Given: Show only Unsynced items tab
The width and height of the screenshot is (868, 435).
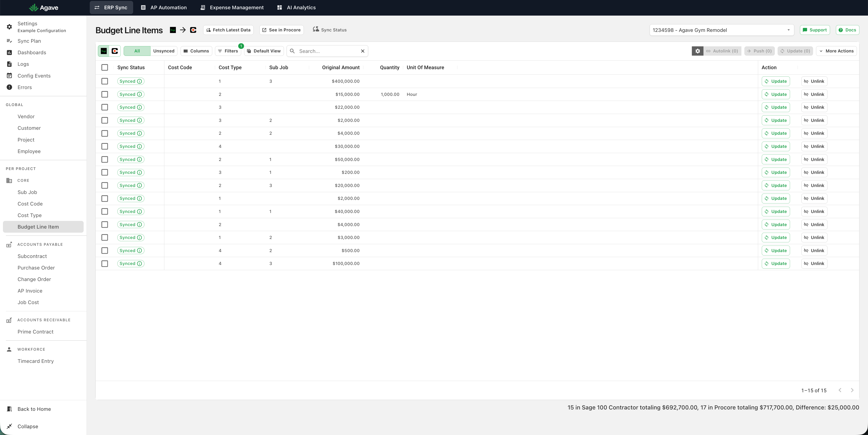Looking at the screenshot, I should click(x=164, y=51).
